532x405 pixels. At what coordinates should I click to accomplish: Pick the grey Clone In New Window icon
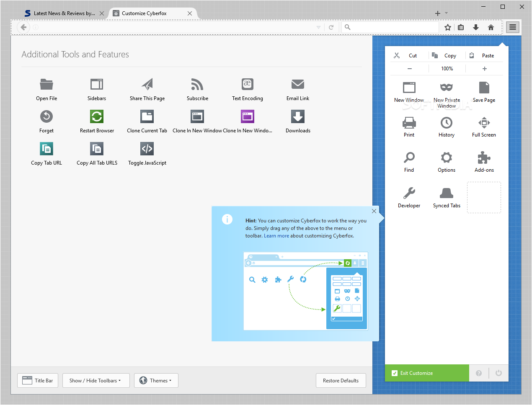[x=197, y=116]
